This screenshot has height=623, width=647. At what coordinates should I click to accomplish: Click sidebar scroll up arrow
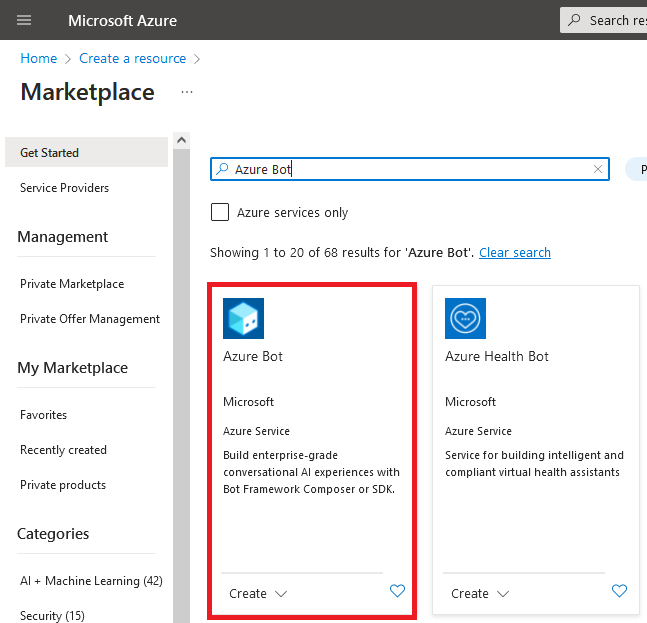(181, 140)
